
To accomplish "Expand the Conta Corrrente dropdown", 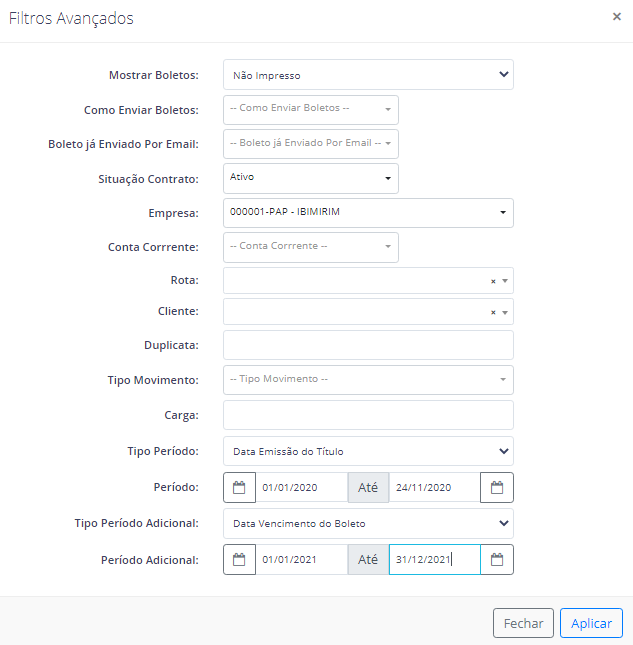I will pyautogui.click(x=311, y=247).
